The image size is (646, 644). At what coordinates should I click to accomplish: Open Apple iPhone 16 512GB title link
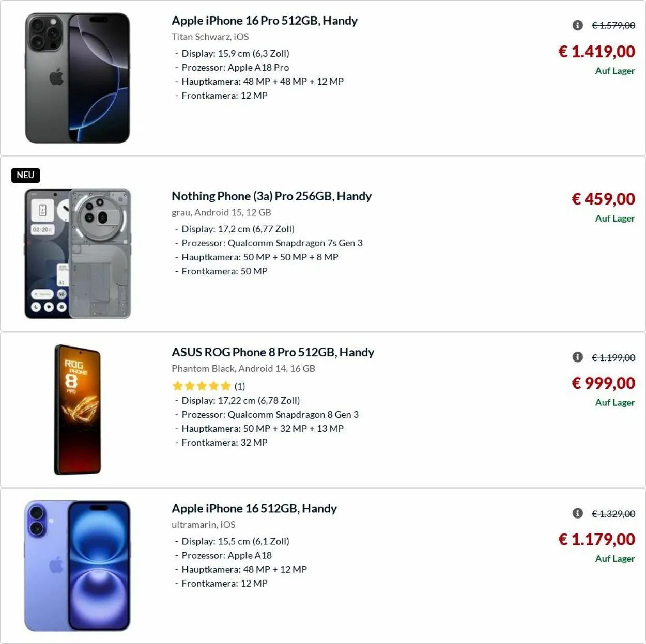tap(254, 509)
